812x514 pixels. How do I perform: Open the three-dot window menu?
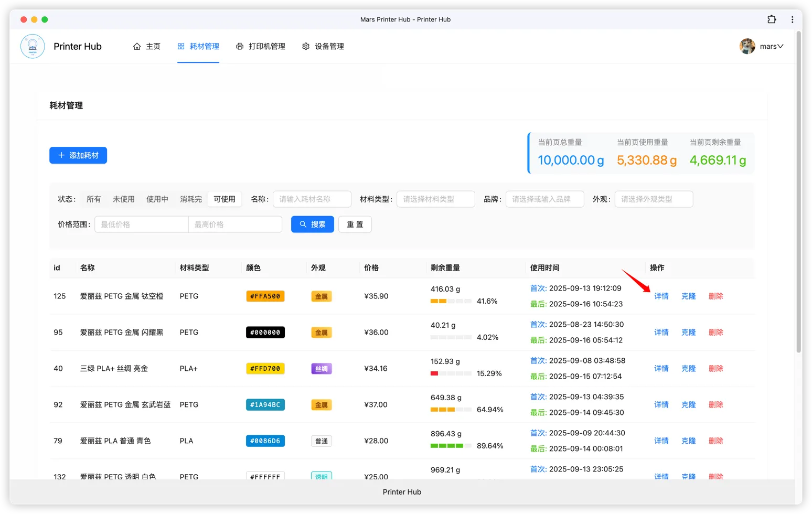(792, 19)
